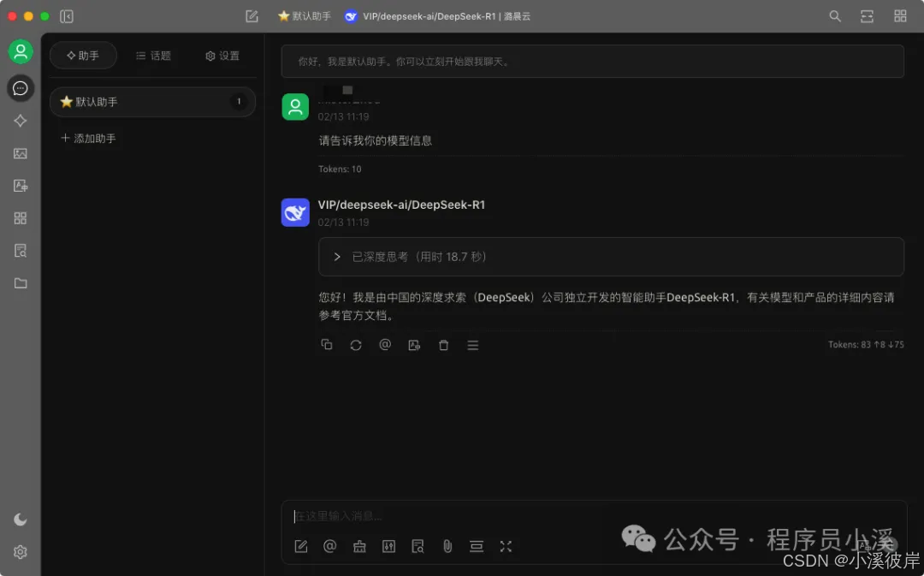Click new topic icon in input toolbar
924x576 pixels.
pyautogui.click(x=301, y=547)
